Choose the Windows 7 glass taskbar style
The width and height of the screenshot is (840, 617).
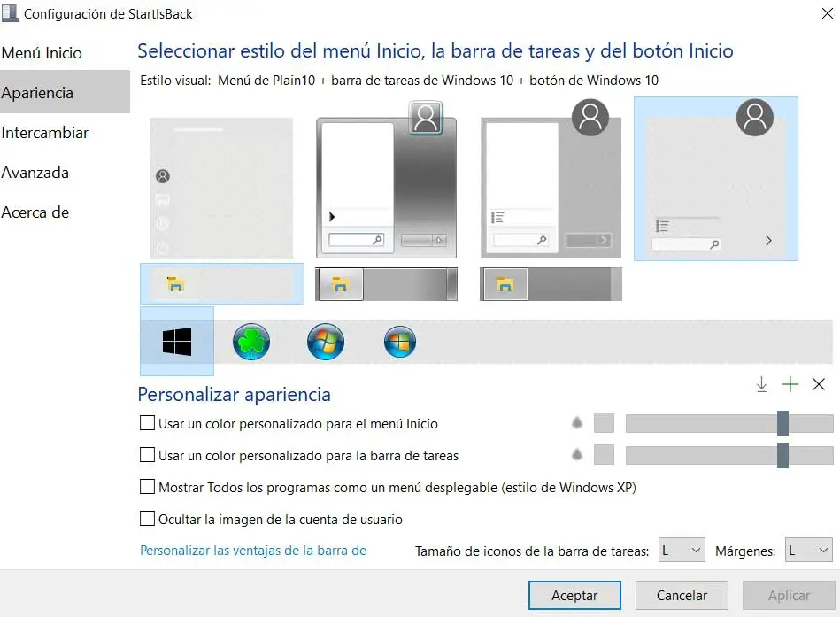386,284
